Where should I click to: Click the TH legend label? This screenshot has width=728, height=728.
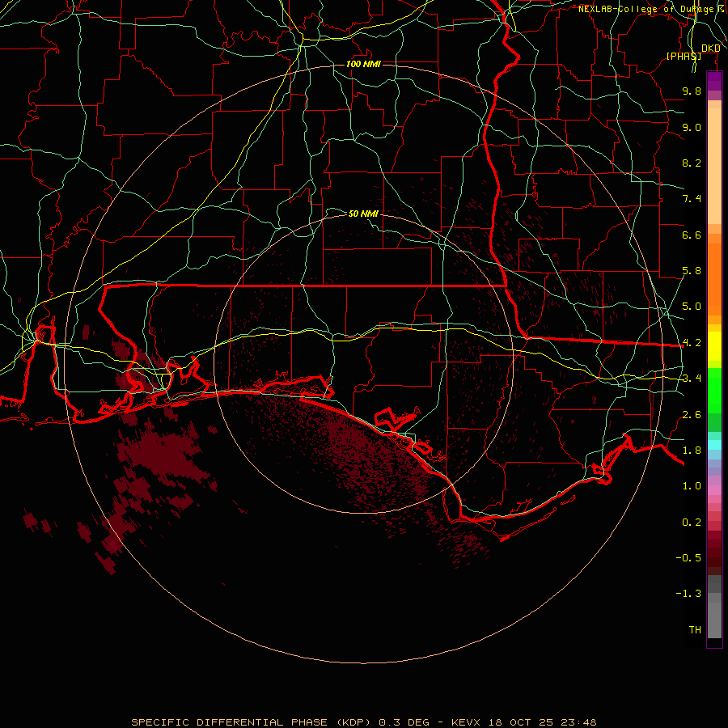[695, 630]
